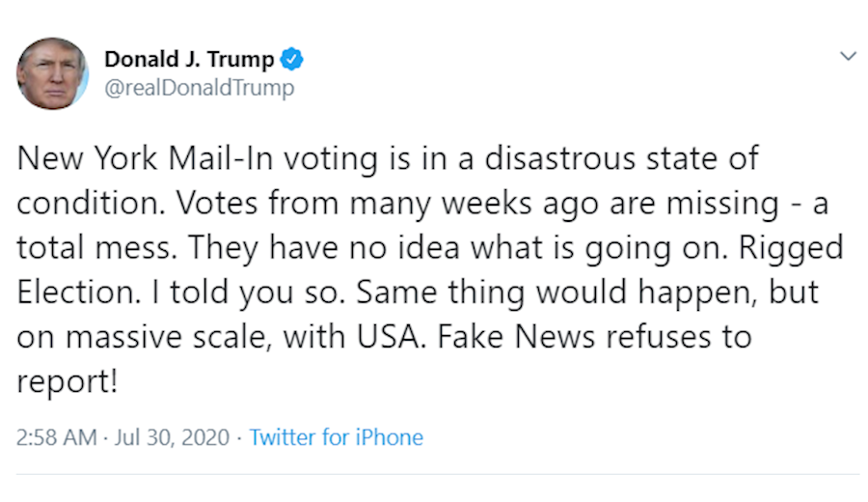Click the phrase "Fake News refuses"

click(x=624, y=337)
